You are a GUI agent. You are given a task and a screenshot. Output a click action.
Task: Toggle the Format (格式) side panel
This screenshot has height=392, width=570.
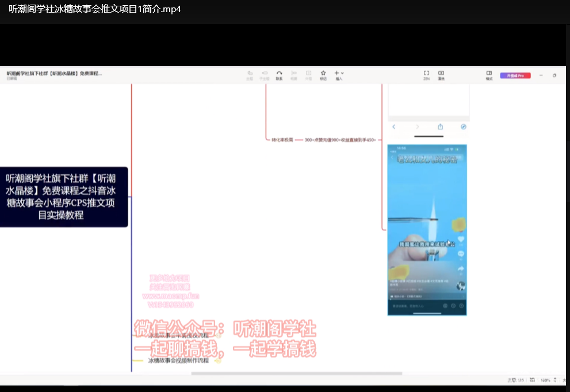click(x=489, y=74)
